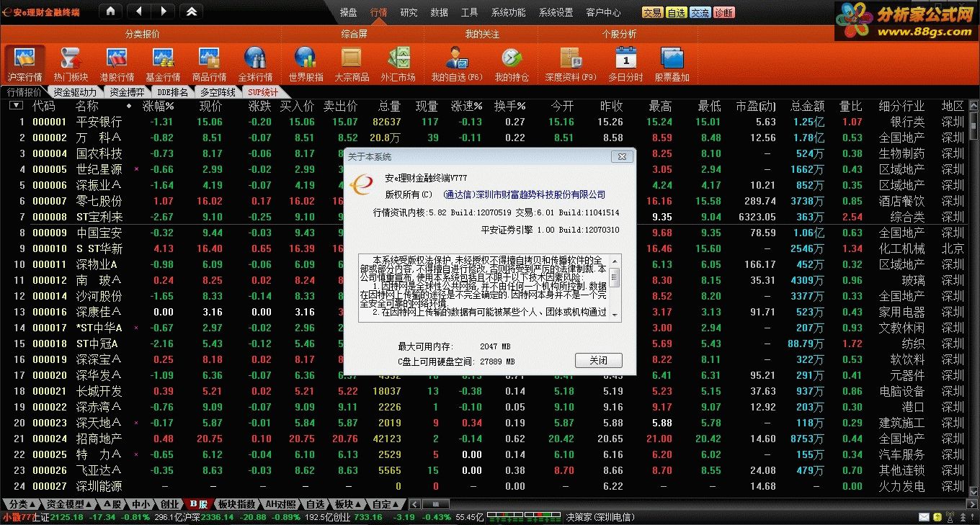Image resolution: width=980 pixels, height=525 pixels.
Task: Open the 工具 menu tab
Action: click(x=469, y=12)
